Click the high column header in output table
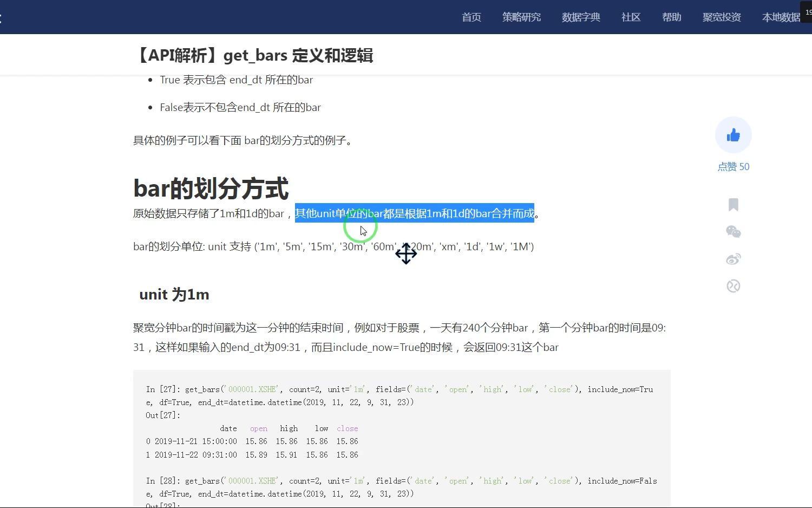812x508 pixels. coord(289,428)
